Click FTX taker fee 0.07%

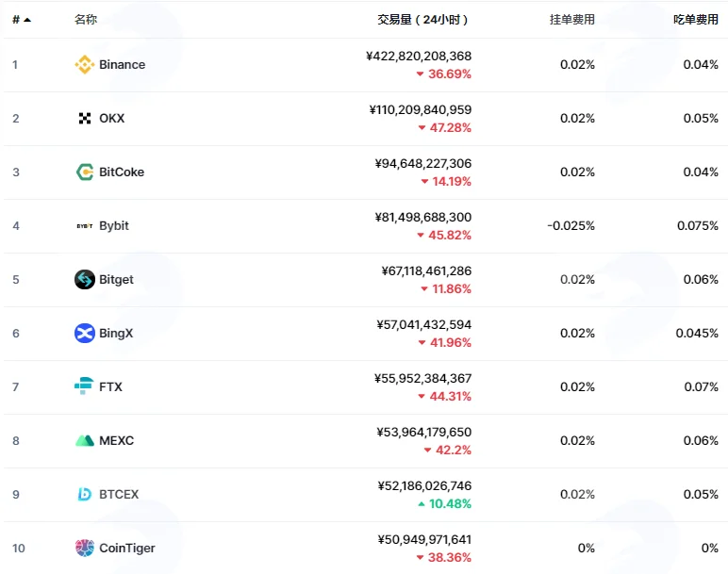click(701, 387)
